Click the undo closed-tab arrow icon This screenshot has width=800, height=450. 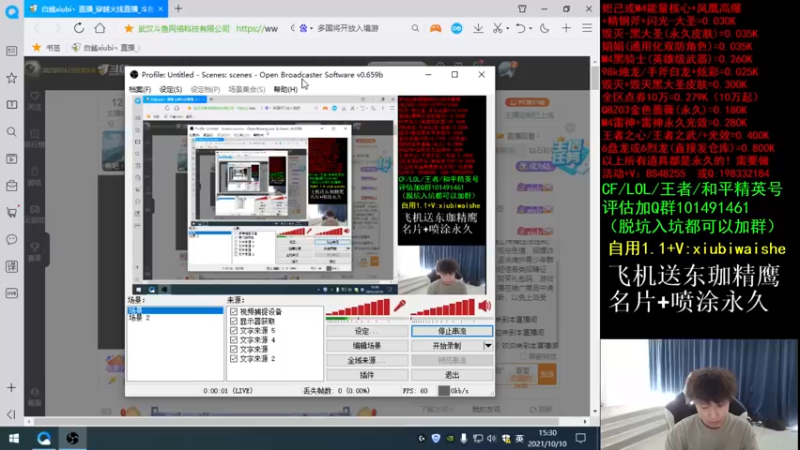coord(520,29)
